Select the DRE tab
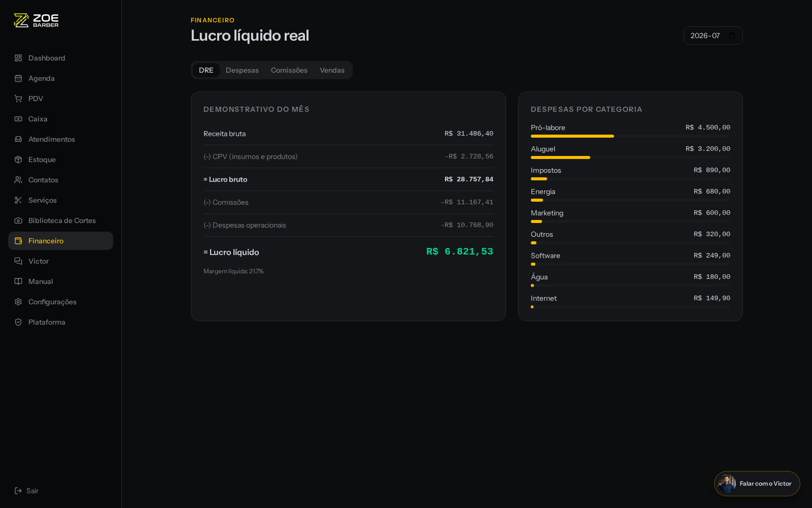812x508 pixels. click(x=206, y=70)
